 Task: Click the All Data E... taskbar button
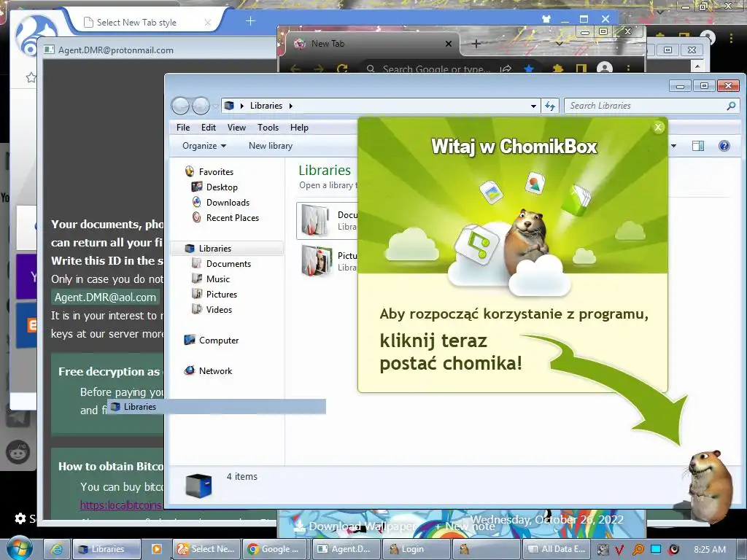click(x=557, y=549)
